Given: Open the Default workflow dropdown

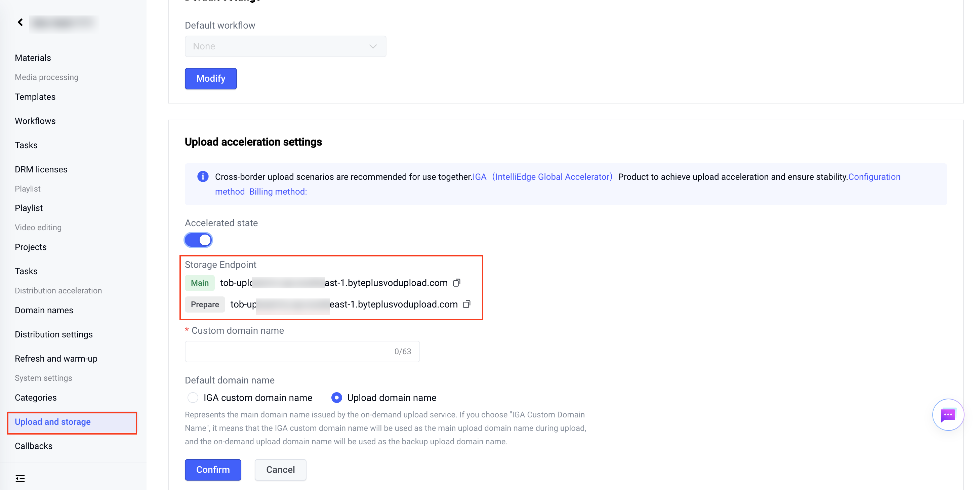Looking at the screenshot, I should [x=285, y=46].
